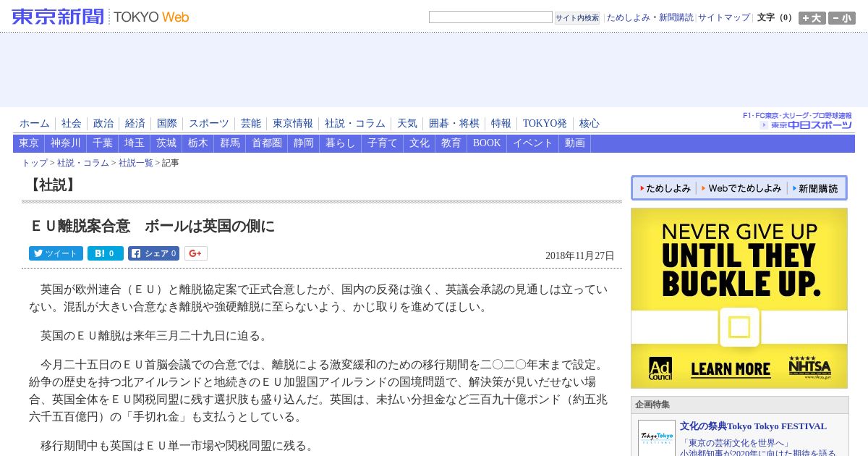
Task: Open the 特報 section
Action: (x=501, y=124)
